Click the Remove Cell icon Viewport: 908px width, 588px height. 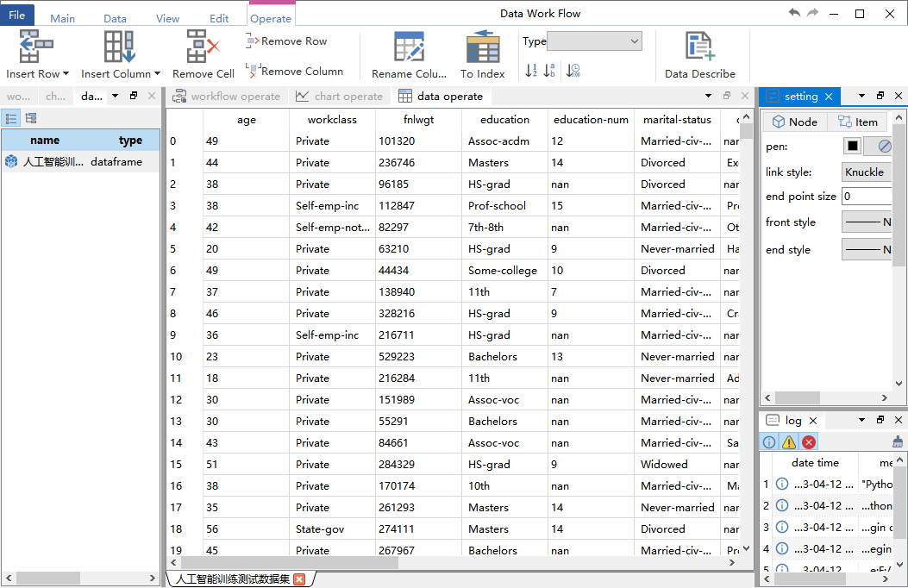coord(203,47)
